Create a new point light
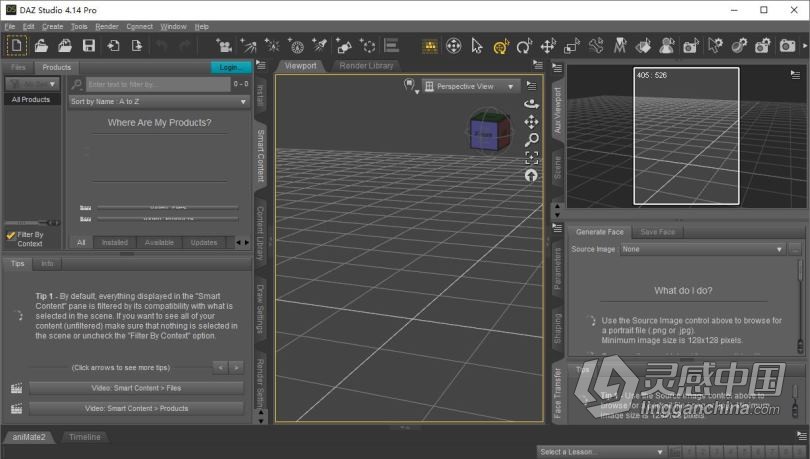 click(x=272, y=46)
